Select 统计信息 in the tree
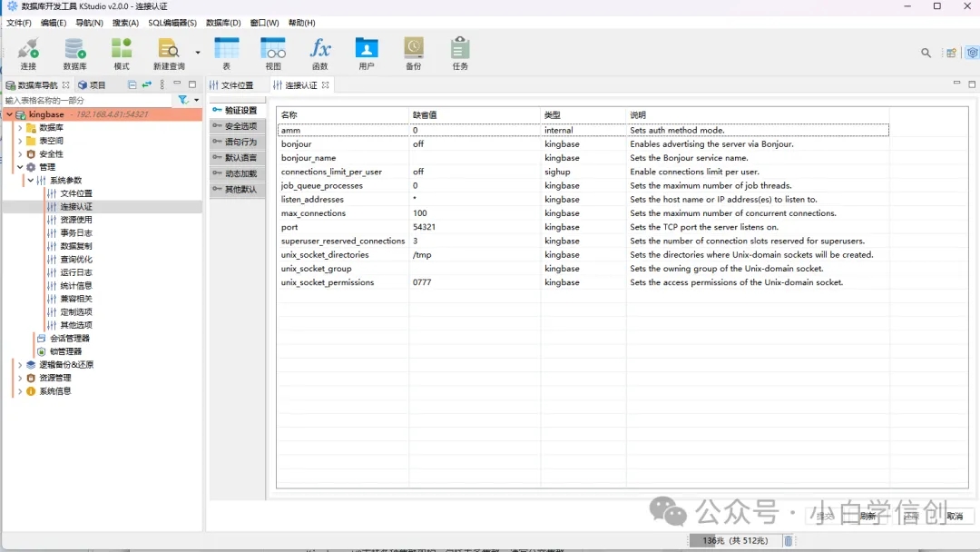Screen dimensions: 980x552 coord(75,286)
